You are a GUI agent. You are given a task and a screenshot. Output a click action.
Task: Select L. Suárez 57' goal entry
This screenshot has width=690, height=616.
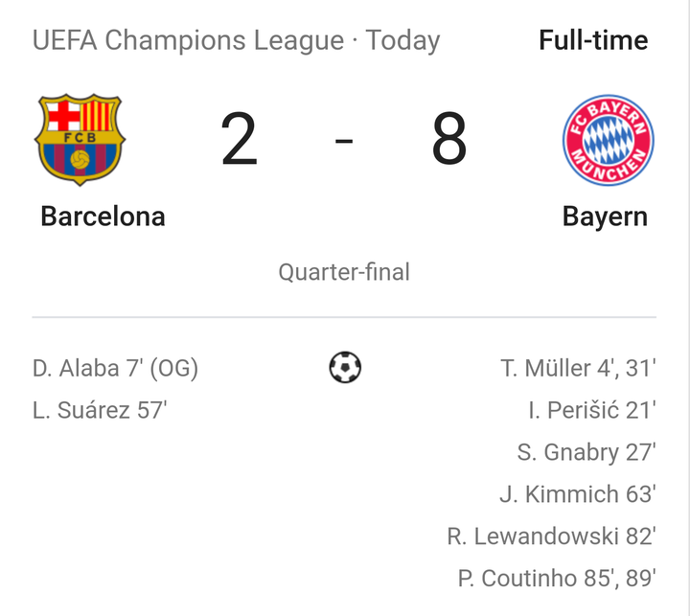point(100,410)
